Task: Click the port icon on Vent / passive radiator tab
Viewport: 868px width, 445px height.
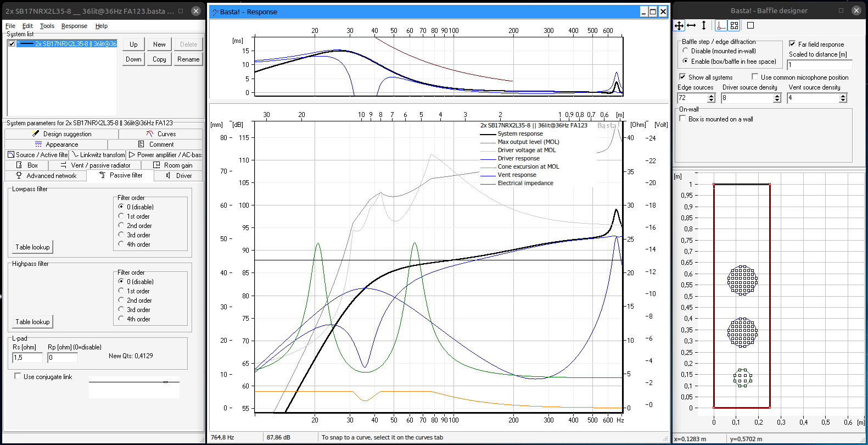Action: click(63, 165)
